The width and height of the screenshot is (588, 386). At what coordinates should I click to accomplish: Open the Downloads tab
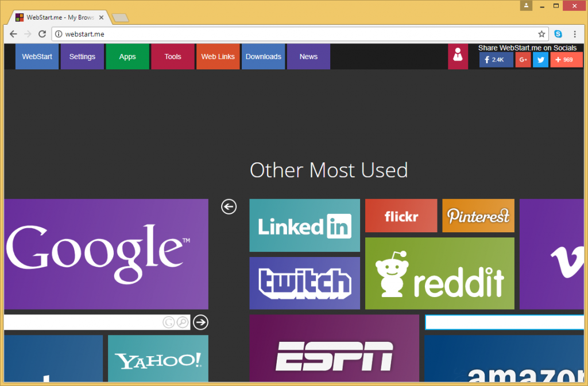(263, 57)
